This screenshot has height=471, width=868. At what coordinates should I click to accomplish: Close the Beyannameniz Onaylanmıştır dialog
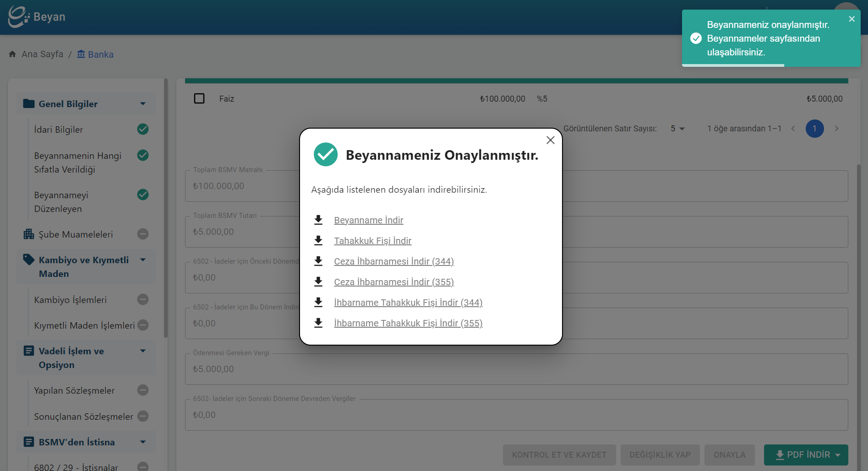551,140
